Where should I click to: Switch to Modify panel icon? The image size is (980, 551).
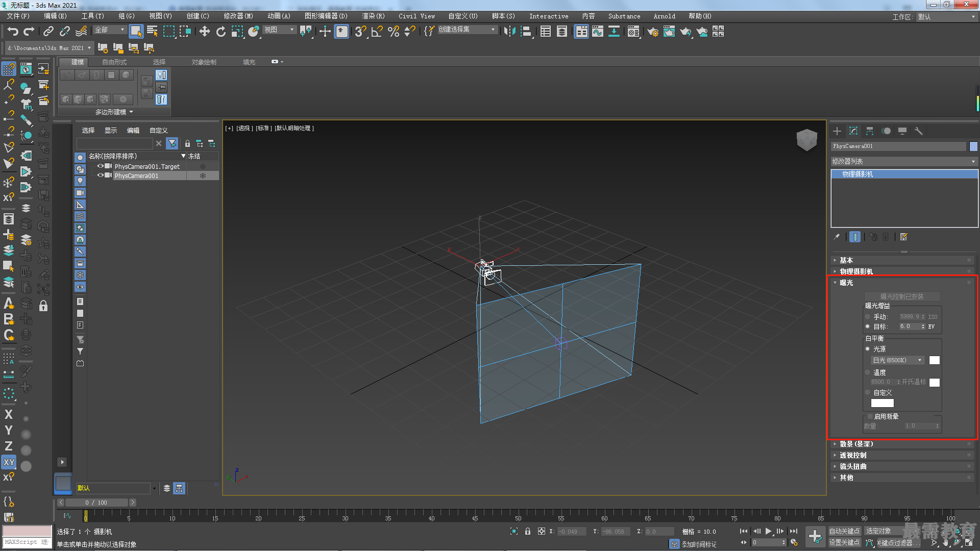click(853, 131)
